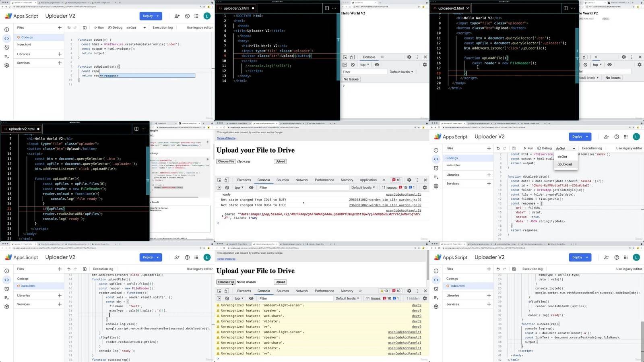The image size is (644, 362).
Task: Open inspect-element picker in DevTools with Application tab
Action: (219, 180)
